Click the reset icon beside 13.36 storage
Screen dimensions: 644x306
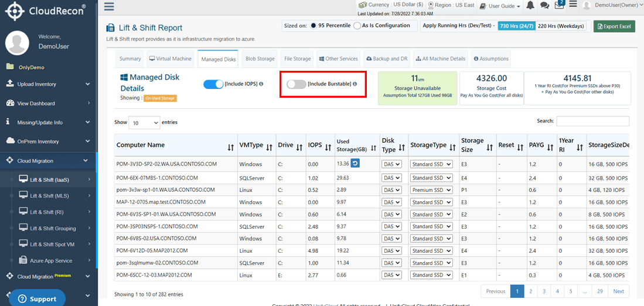356,164
